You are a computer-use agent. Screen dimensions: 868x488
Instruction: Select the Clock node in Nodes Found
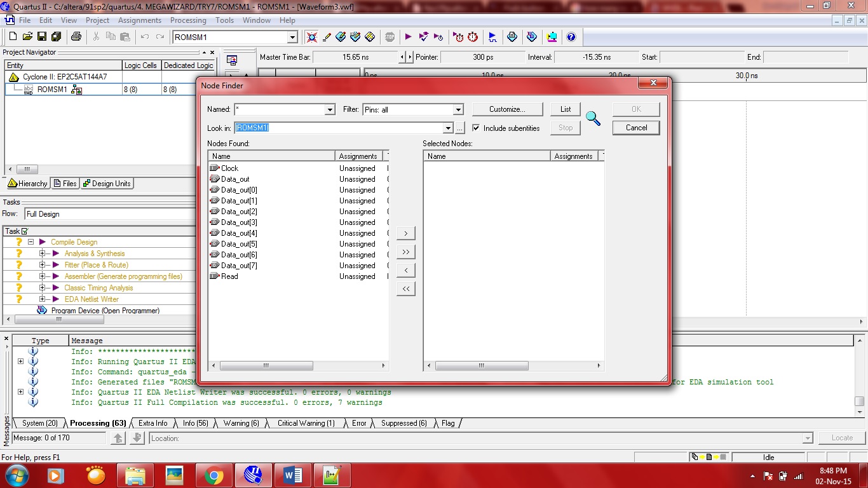tap(229, 168)
